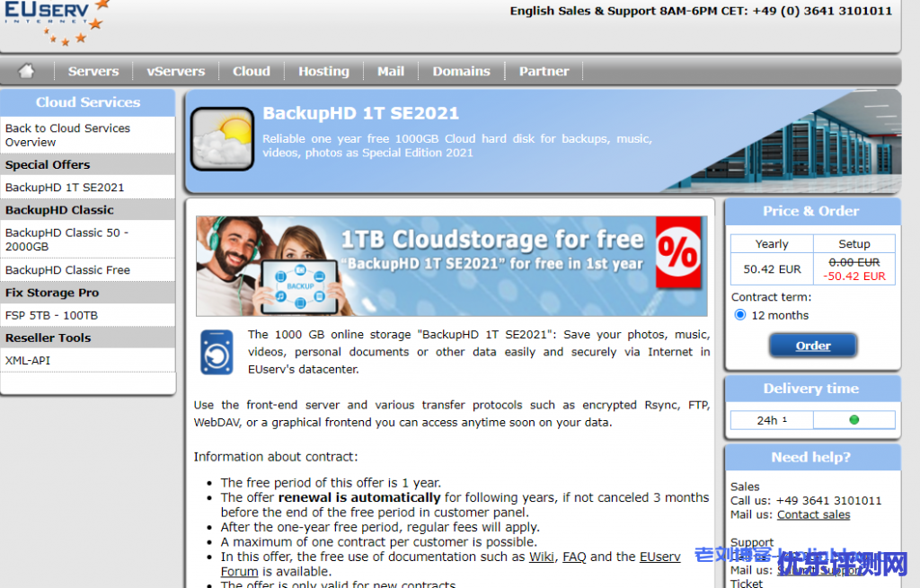The width and height of the screenshot is (920, 588).
Task: Click the green delivery status indicator
Action: (x=854, y=419)
